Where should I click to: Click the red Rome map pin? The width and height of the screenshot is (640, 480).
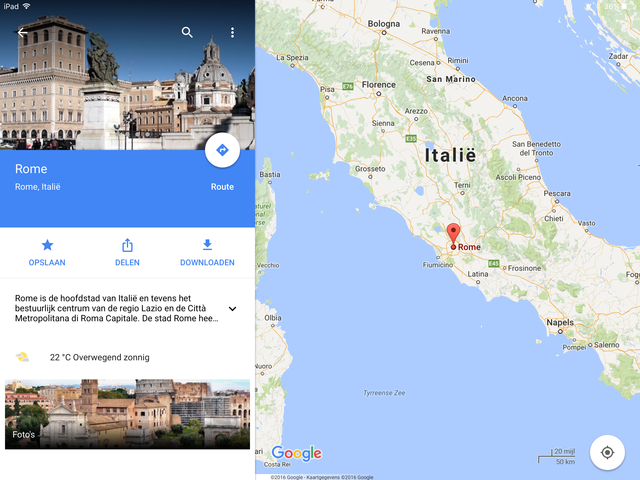coord(453,235)
